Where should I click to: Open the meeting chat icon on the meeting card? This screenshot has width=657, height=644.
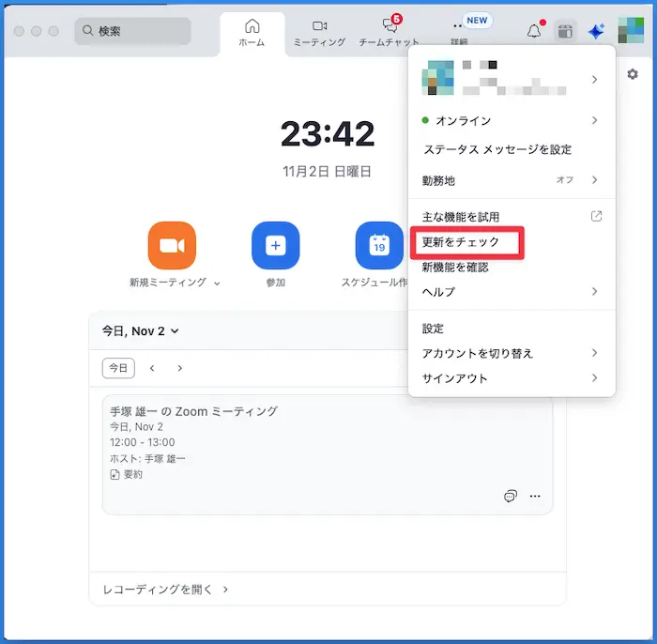pos(510,496)
